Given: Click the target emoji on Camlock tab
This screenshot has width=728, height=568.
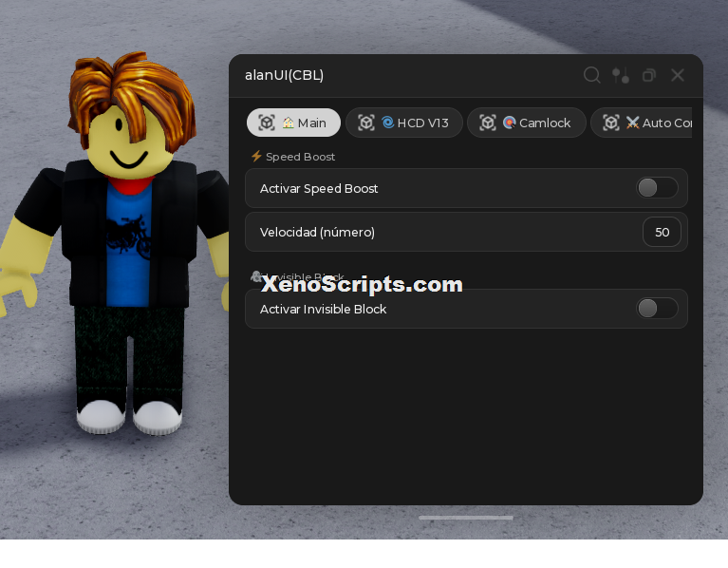Looking at the screenshot, I should pos(510,123).
